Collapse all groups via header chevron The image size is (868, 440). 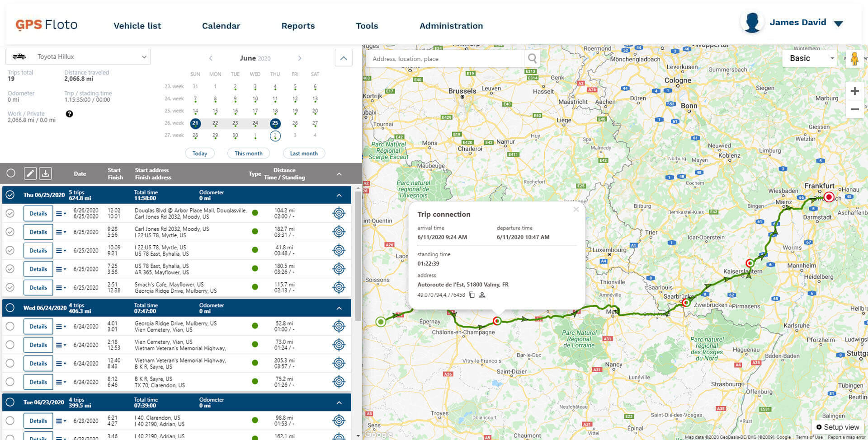(x=339, y=174)
